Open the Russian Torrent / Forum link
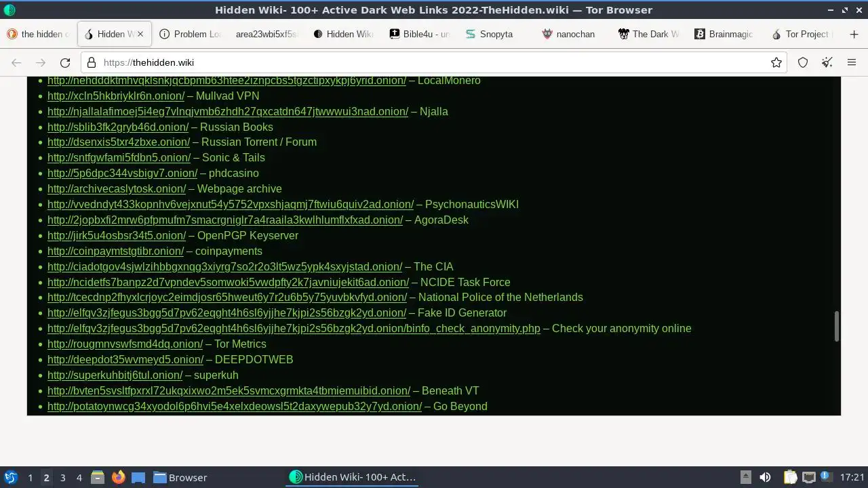 (119, 142)
